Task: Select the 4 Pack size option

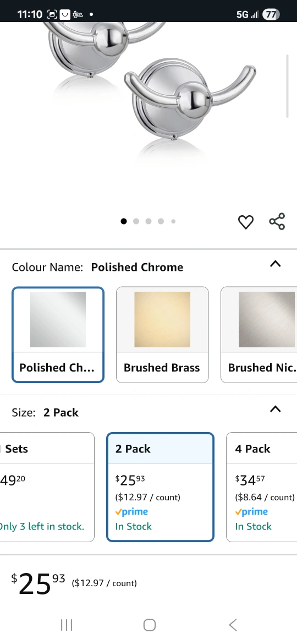Action: [x=262, y=487]
